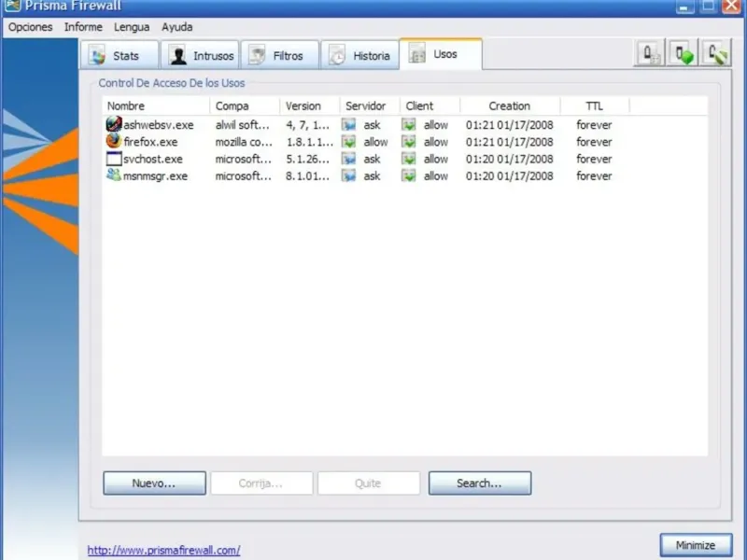The width and height of the screenshot is (747, 560).
Task: Click the 'forever' TTL of msnmsgr.exe
Action: pos(594,176)
